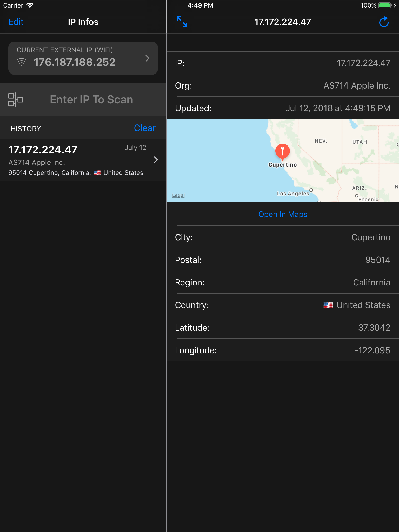This screenshot has height=532, width=399.
Task: Tap the red Cupertino map pin
Action: tap(282, 152)
